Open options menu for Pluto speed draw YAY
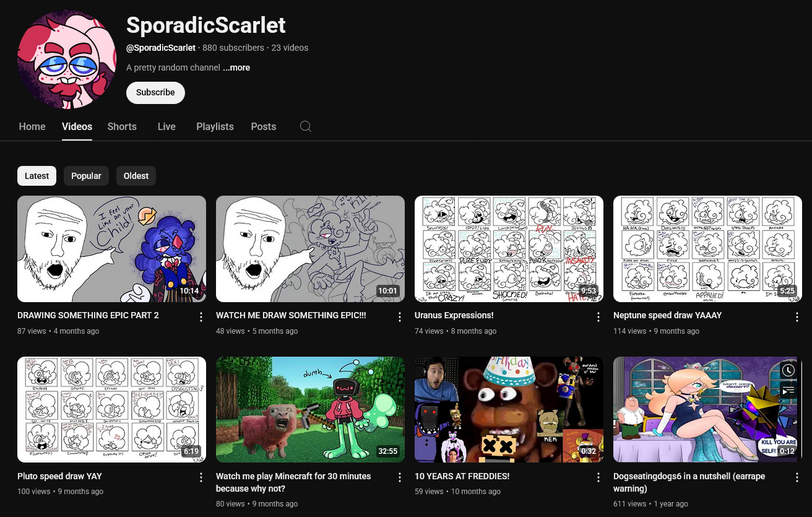The width and height of the screenshot is (812, 517). click(x=201, y=477)
